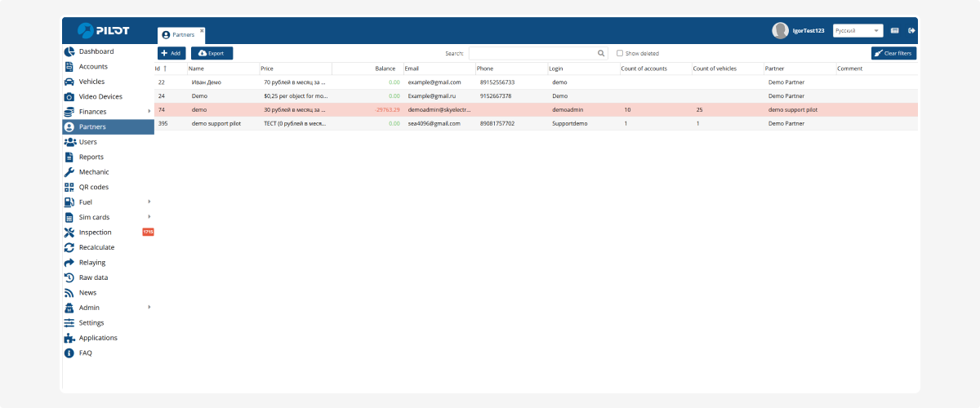Expand the Fuel submenu arrow
980x408 pixels.
point(149,202)
